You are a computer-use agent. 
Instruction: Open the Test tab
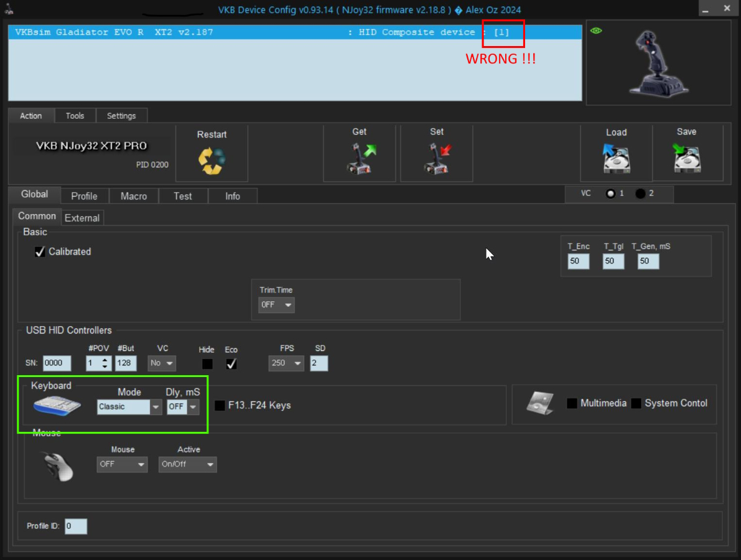183,196
